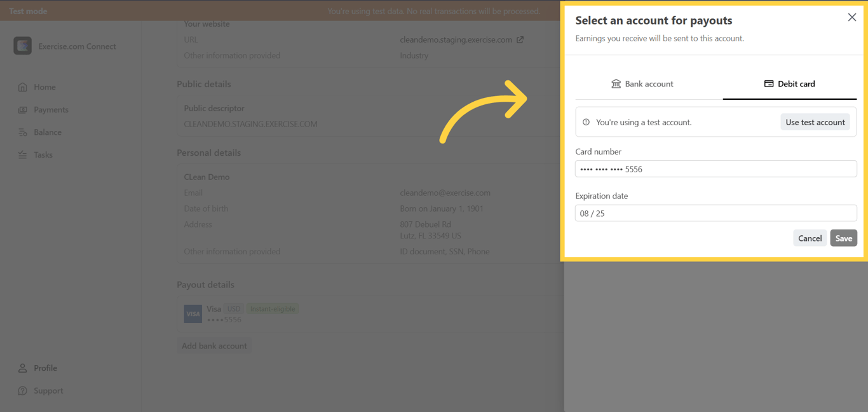Click the Visa card icon under Payout details
This screenshot has width=868, height=412.
pyautogui.click(x=193, y=313)
